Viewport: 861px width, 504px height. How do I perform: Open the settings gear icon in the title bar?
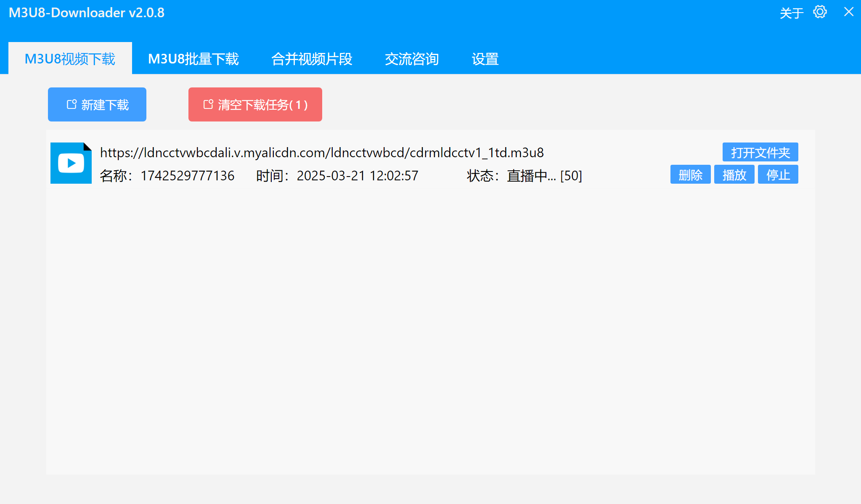point(819,12)
